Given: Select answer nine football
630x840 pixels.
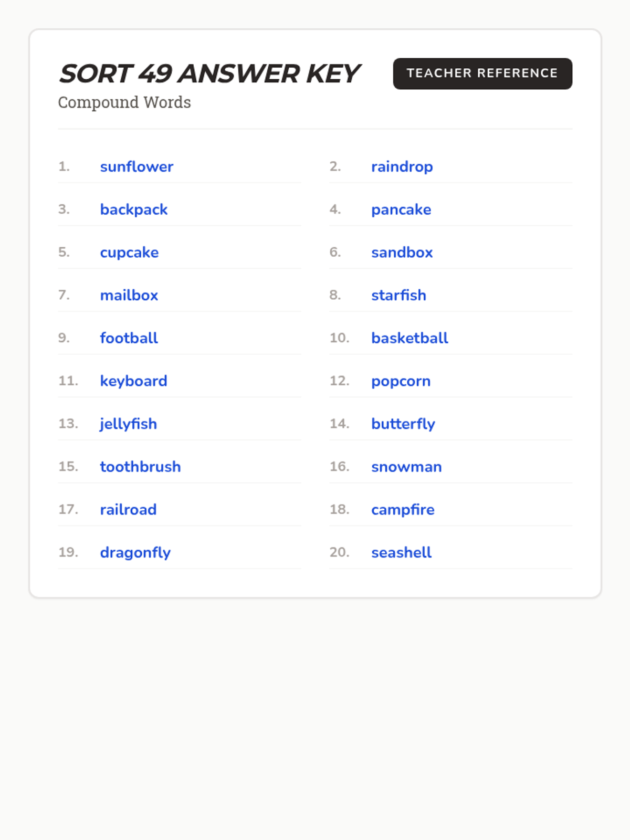Looking at the screenshot, I should pyautogui.click(x=129, y=338).
